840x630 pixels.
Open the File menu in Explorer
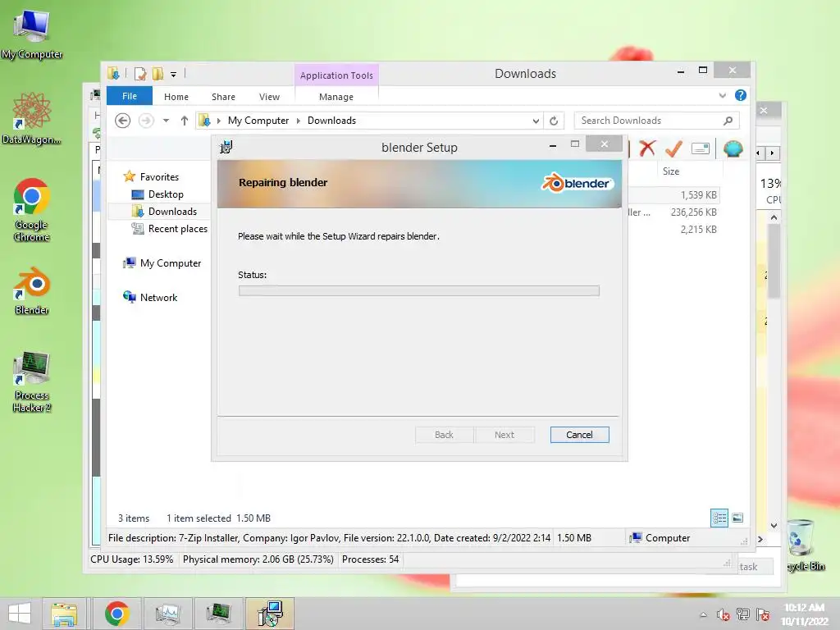129,97
